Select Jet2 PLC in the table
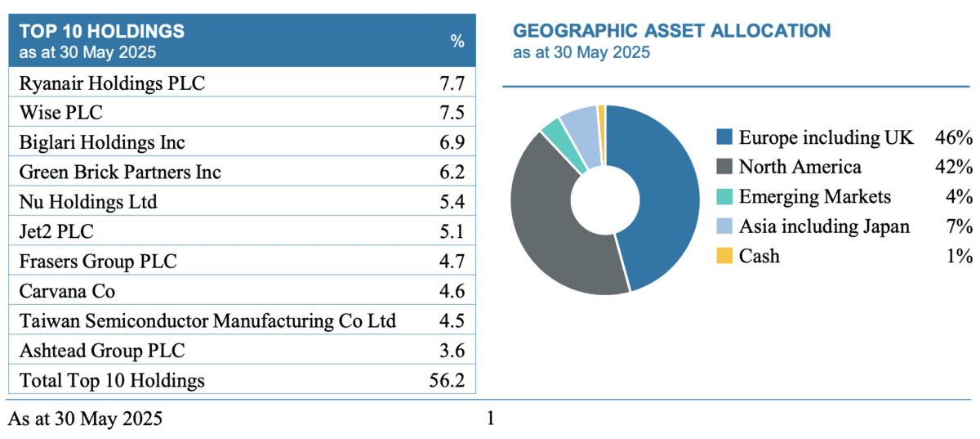This screenshot has width=980, height=439. 58,231
